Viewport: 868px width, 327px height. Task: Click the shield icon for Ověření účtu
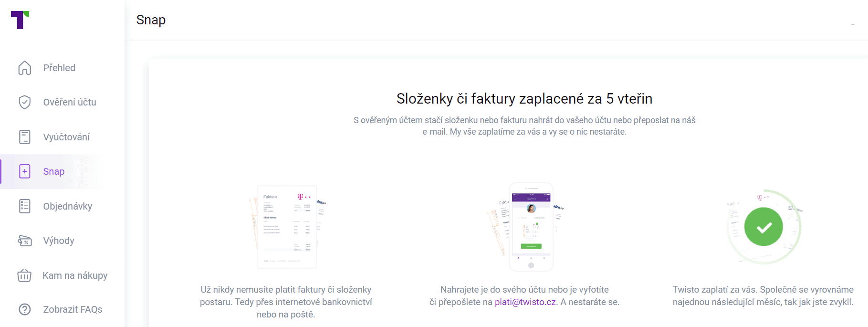pyautogui.click(x=25, y=102)
